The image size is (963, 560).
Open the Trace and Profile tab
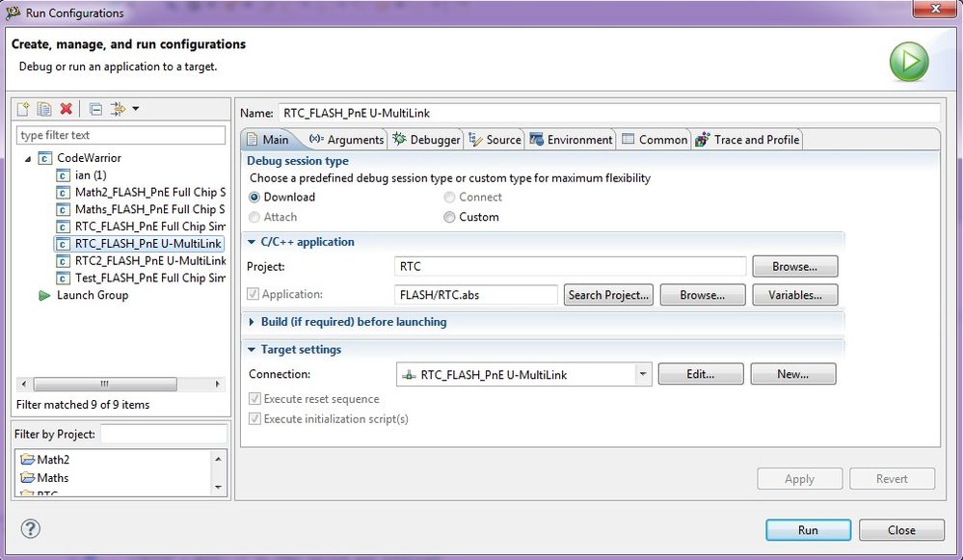pos(747,140)
